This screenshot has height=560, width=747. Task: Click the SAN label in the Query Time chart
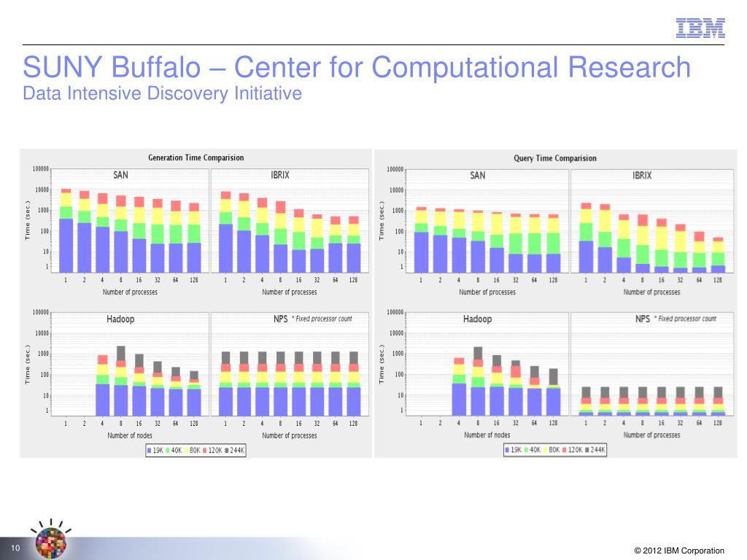pyautogui.click(x=478, y=175)
